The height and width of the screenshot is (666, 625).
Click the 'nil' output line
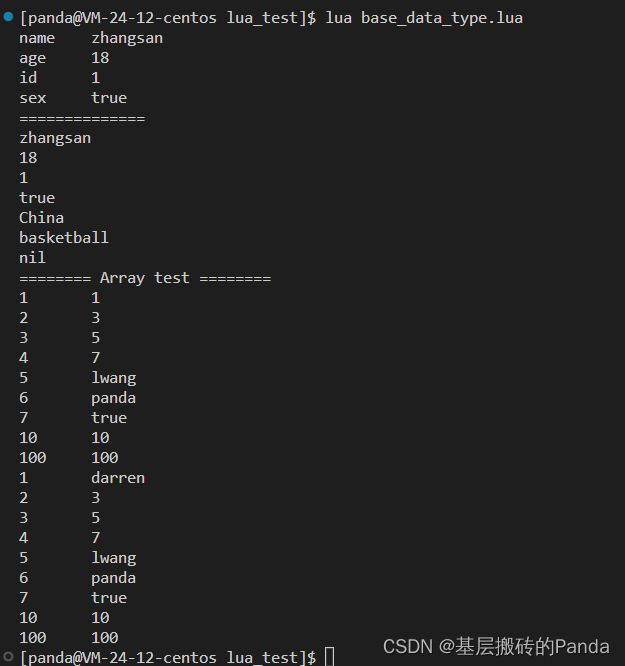(32, 257)
